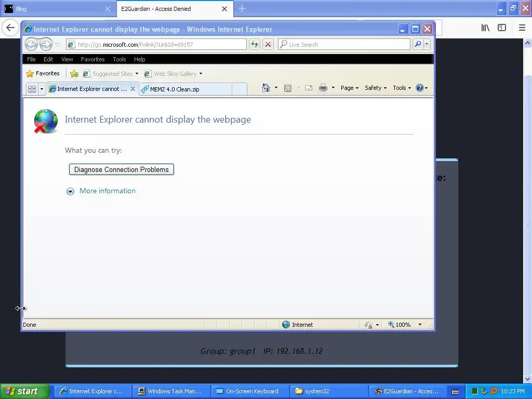Click the Firefox page scrollbar up arrow
The height and width of the screenshot is (399, 532).
pos(528,43)
